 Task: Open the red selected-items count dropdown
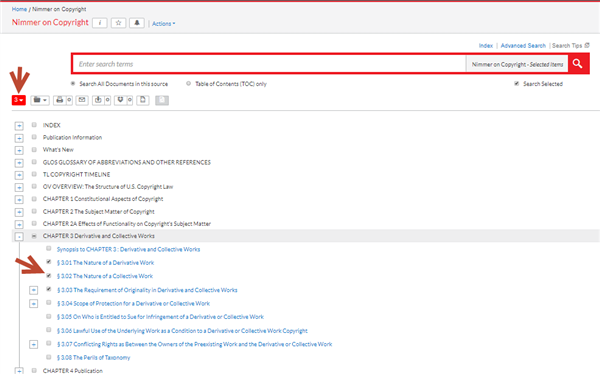point(18,100)
